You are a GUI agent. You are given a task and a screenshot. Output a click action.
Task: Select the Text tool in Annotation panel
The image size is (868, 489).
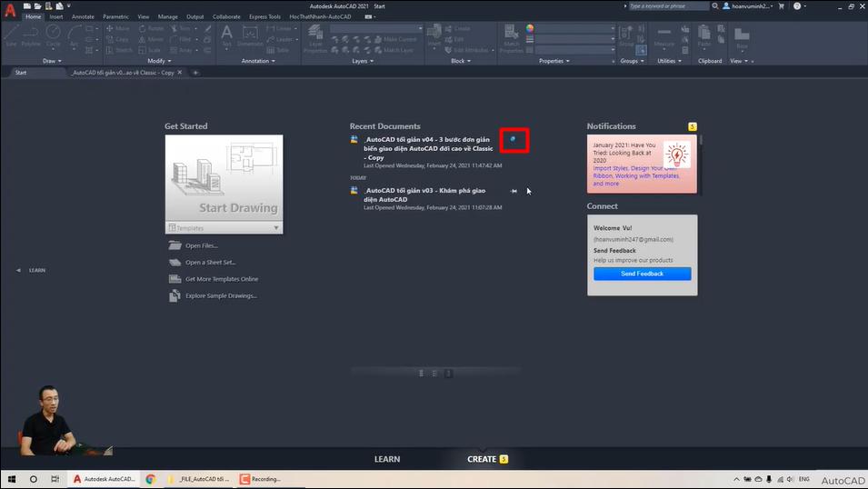(226, 35)
